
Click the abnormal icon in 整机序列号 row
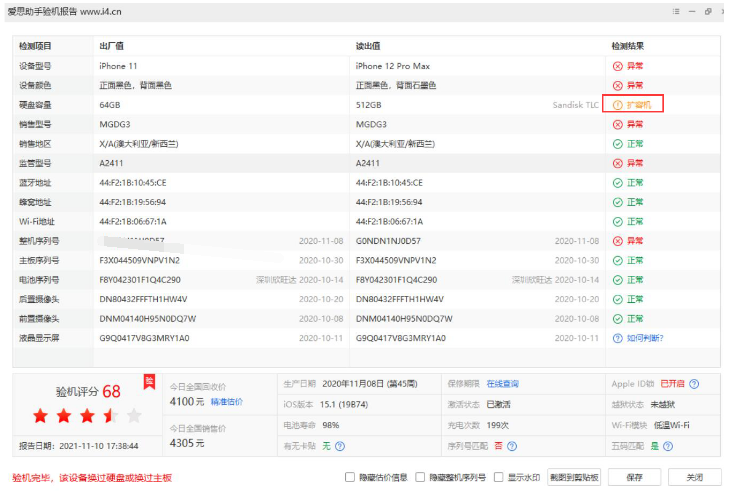click(617, 241)
